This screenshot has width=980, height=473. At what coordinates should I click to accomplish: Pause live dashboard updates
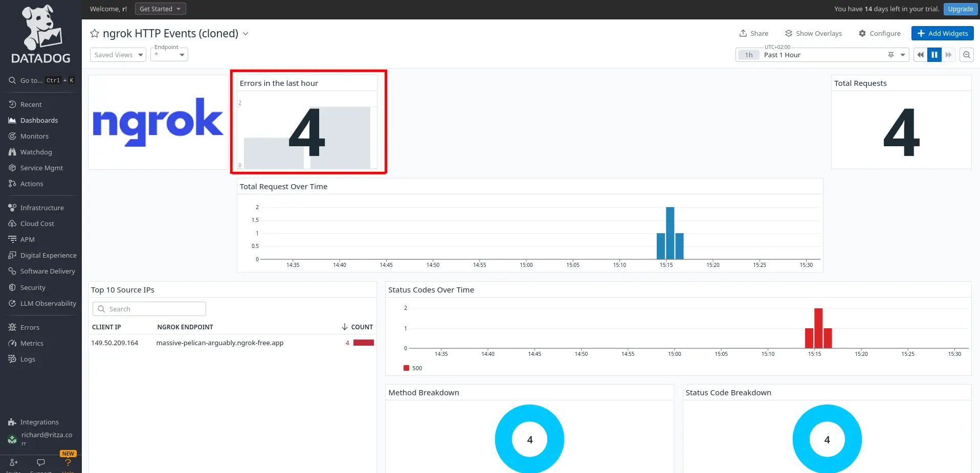pyautogui.click(x=934, y=55)
